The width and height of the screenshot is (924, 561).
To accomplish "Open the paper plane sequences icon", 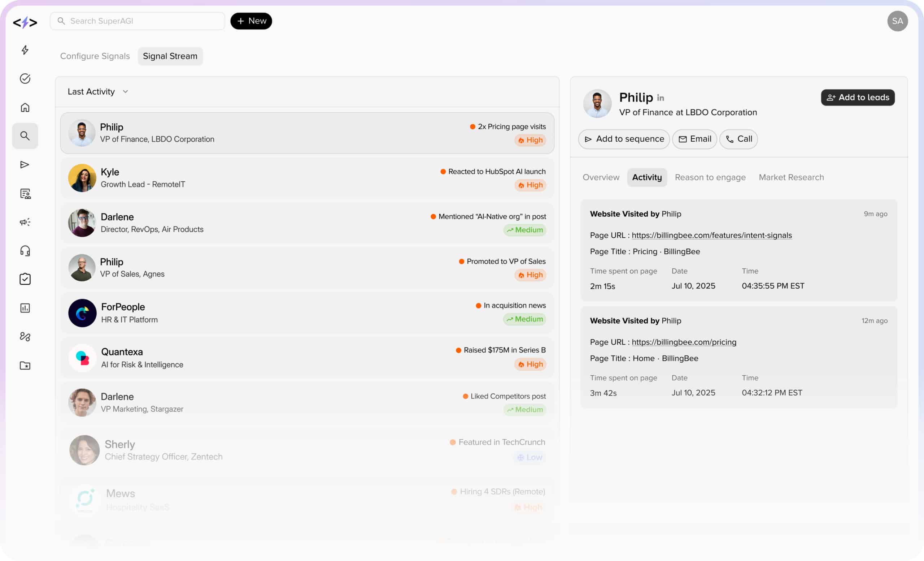I will [x=25, y=164].
